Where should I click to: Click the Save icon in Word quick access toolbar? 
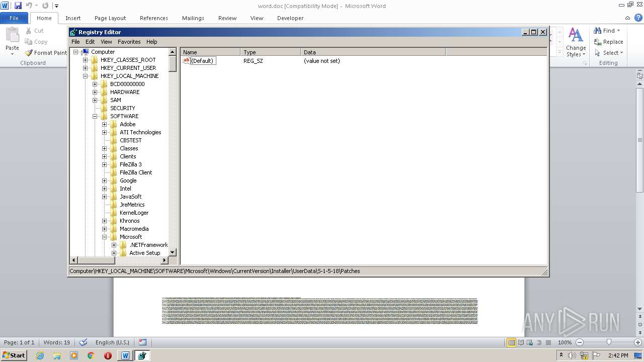click(18, 6)
